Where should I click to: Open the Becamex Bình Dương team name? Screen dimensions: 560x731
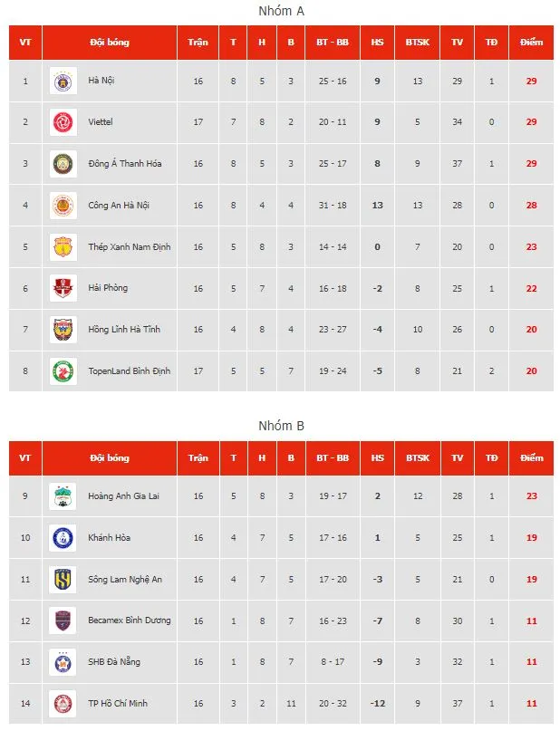click(x=130, y=620)
